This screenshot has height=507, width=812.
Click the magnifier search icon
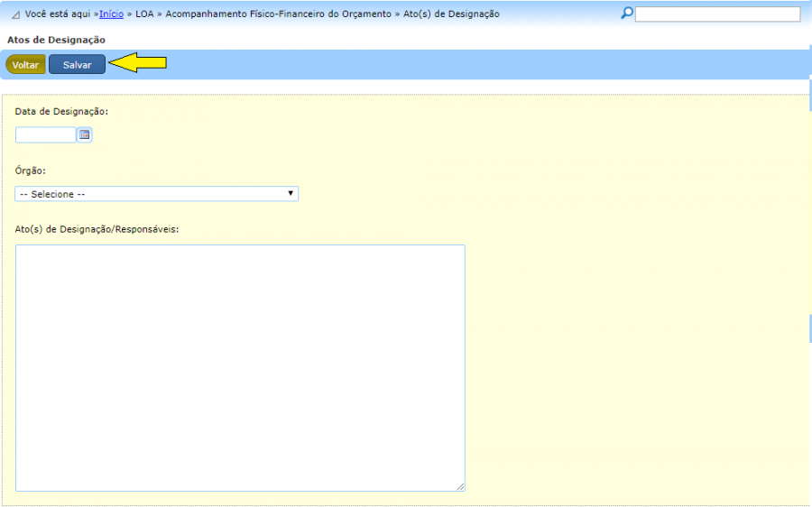pos(627,14)
